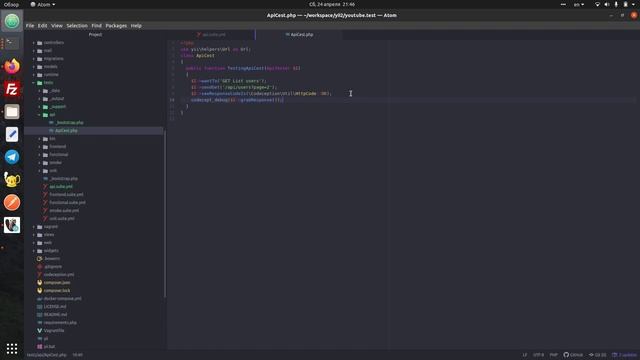Launch FileZilla from the dock
The height and width of the screenshot is (360, 640).
pyautogui.click(x=12, y=89)
